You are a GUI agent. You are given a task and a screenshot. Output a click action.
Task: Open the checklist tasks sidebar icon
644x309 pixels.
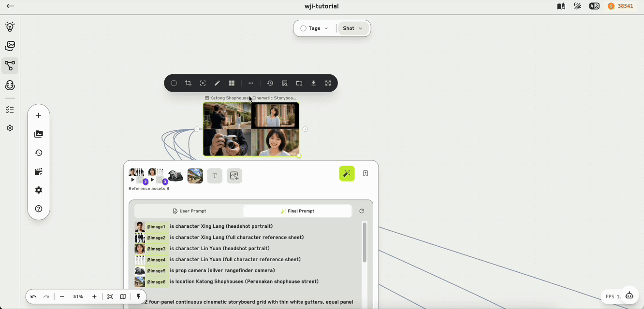click(x=10, y=110)
